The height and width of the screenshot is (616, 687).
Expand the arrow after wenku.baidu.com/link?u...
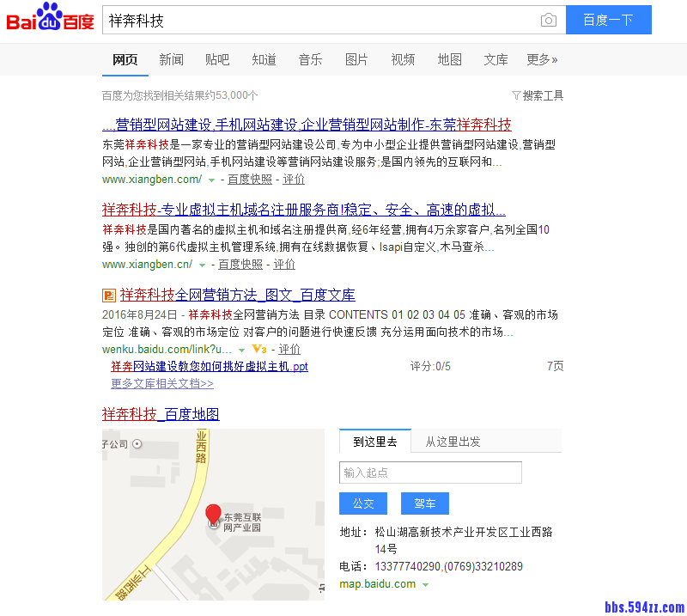pos(240,349)
